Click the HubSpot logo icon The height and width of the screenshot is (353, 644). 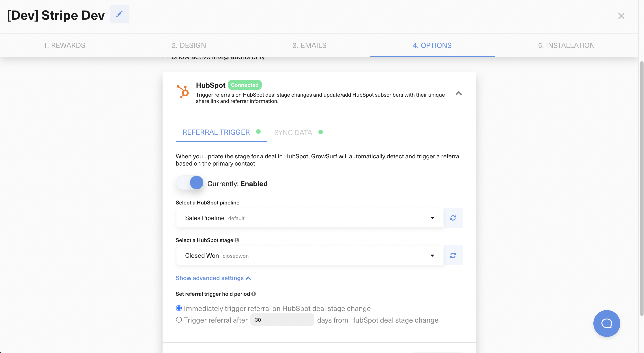(182, 92)
